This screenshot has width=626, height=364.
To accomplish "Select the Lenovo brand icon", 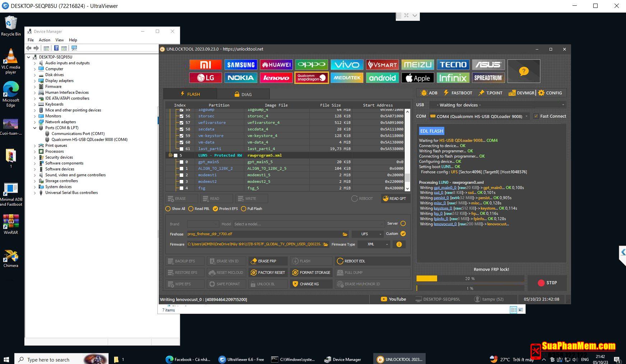I will (x=276, y=78).
